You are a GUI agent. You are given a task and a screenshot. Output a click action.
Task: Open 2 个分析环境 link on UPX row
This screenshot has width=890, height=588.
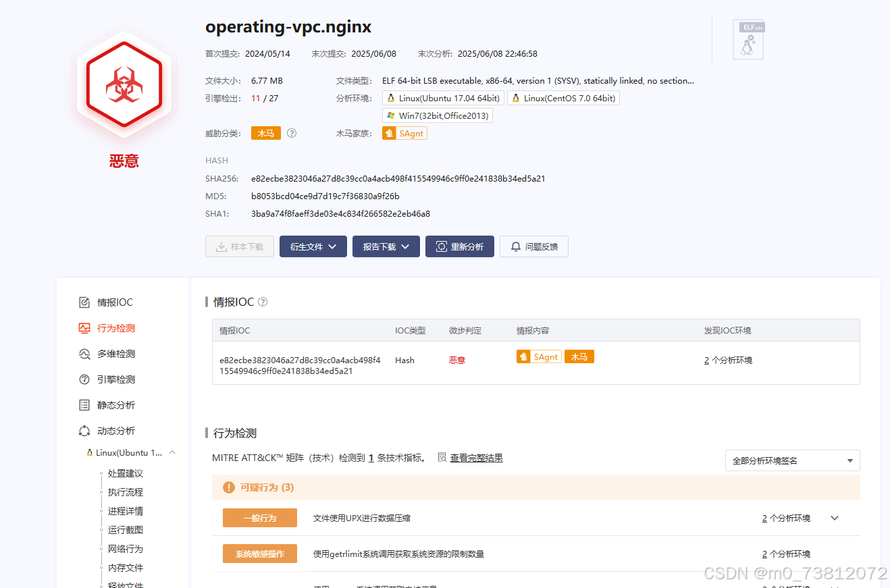(x=786, y=518)
